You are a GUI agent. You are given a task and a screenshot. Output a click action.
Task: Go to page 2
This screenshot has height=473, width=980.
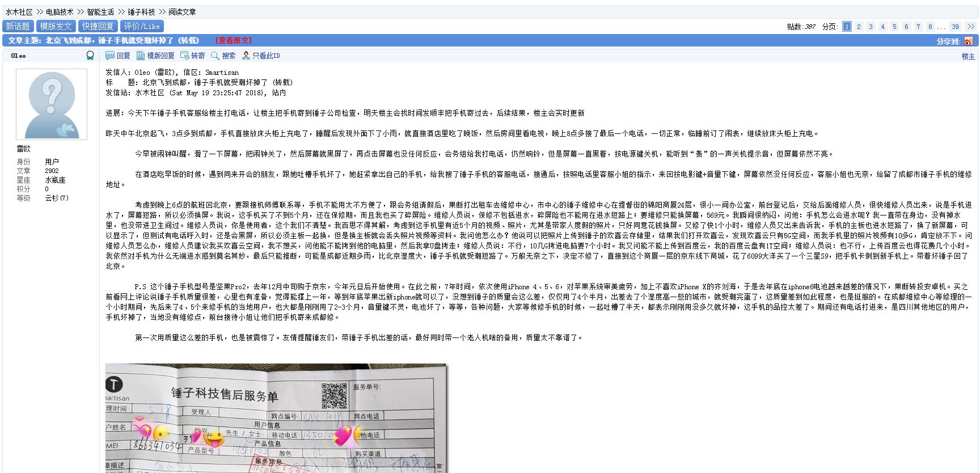point(859,27)
